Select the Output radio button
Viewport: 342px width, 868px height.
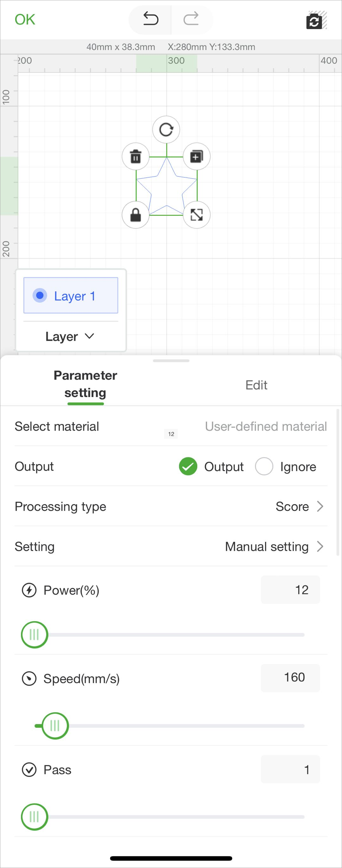pos(188,467)
